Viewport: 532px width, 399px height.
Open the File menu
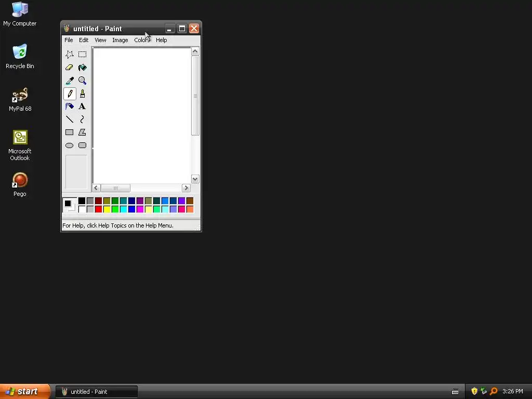(x=69, y=40)
